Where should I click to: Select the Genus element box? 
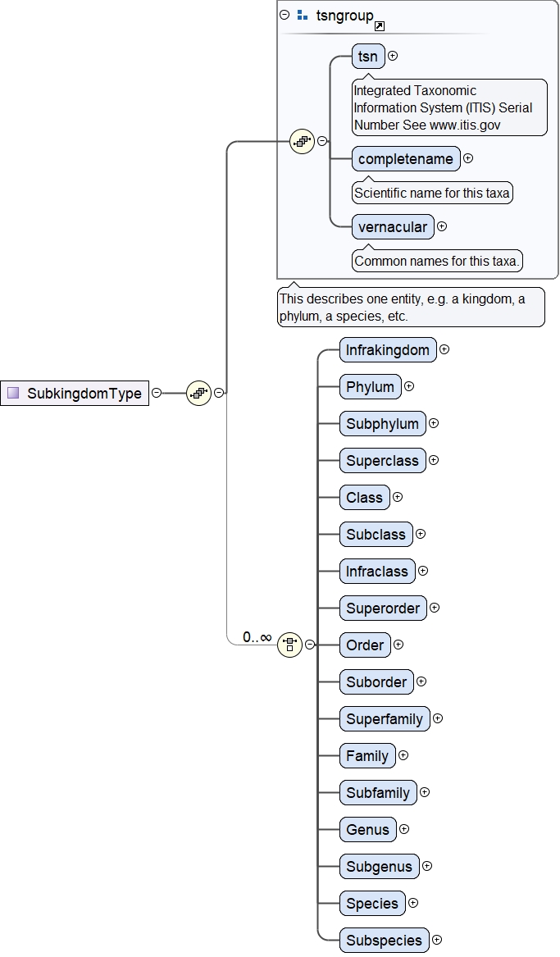coord(368,829)
